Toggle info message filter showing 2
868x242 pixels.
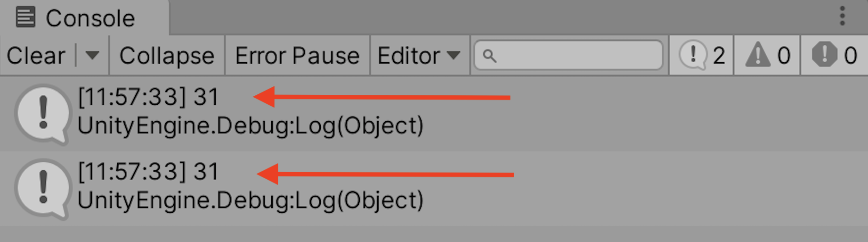(702, 55)
